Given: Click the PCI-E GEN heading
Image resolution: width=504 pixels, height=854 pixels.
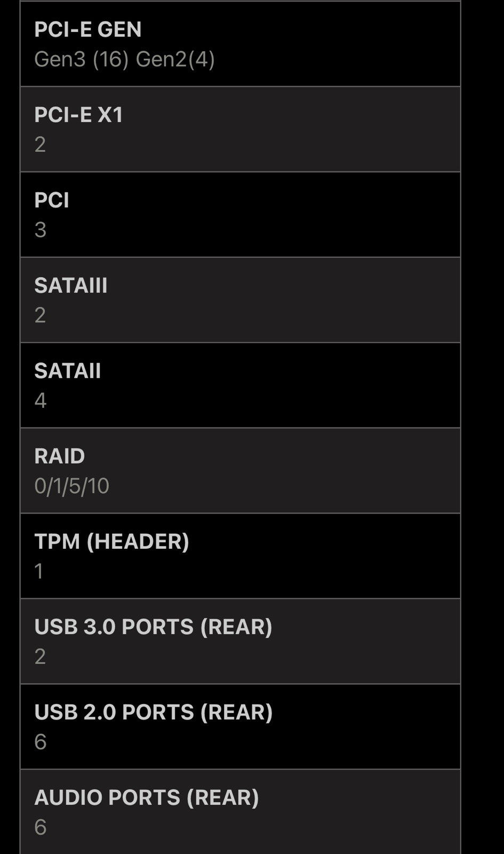Looking at the screenshot, I should pyautogui.click(x=88, y=29).
